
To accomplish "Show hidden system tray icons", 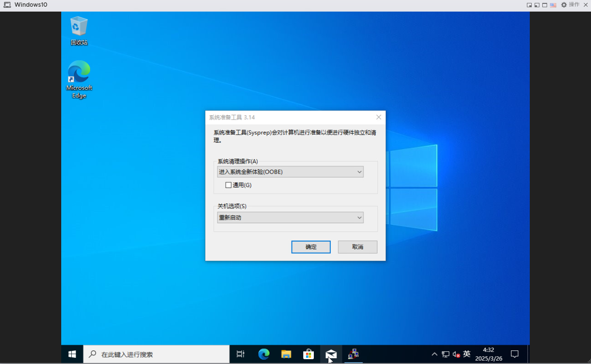I will click(434, 354).
